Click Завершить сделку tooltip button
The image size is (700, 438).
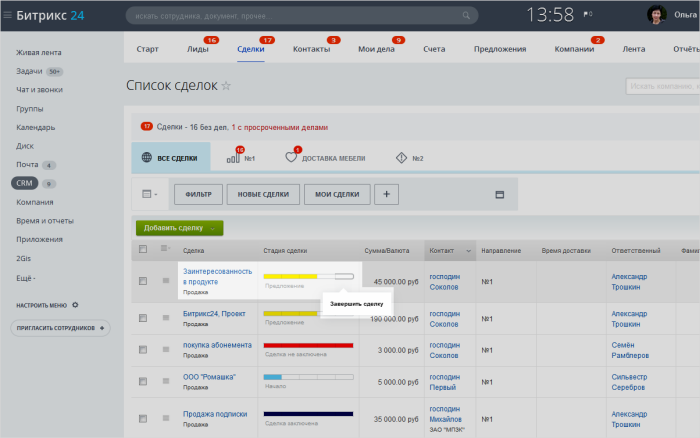pyautogui.click(x=356, y=304)
